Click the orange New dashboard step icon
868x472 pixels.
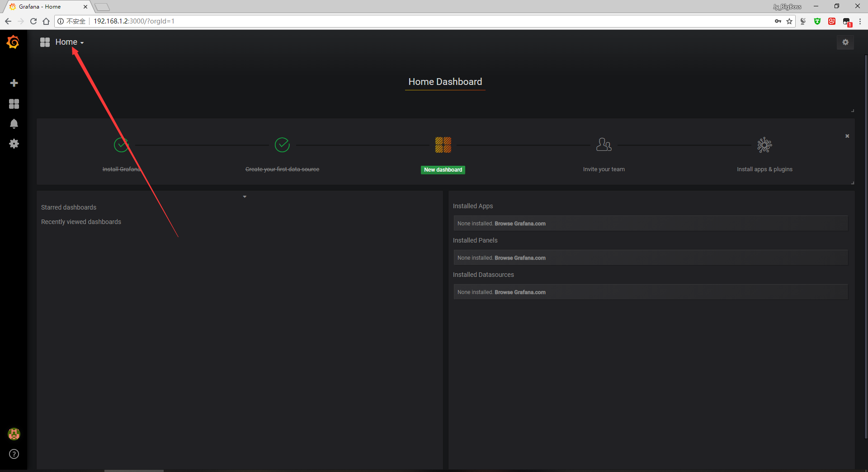pos(443,145)
